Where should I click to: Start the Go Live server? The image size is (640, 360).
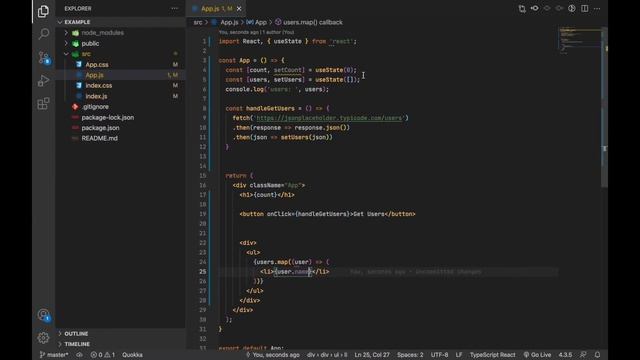(x=537, y=355)
